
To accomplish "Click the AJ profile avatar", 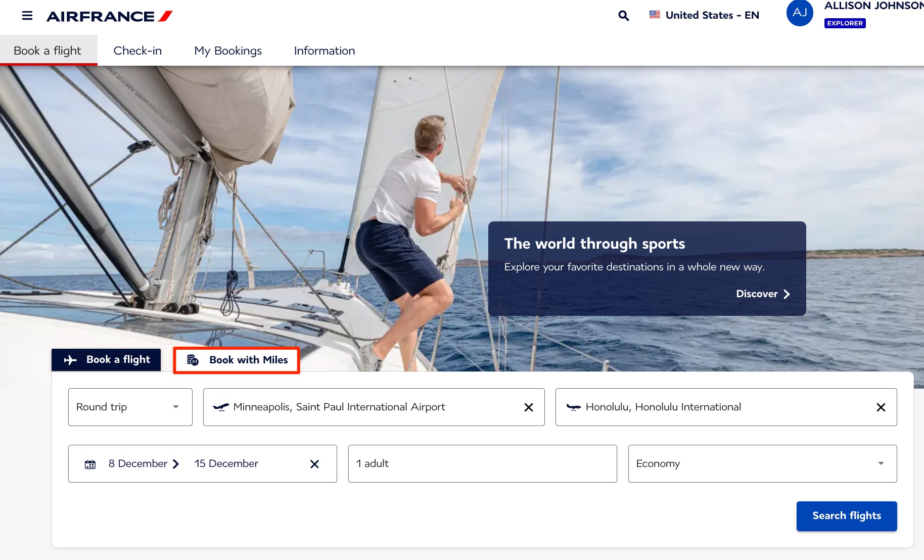I will pos(799,13).
